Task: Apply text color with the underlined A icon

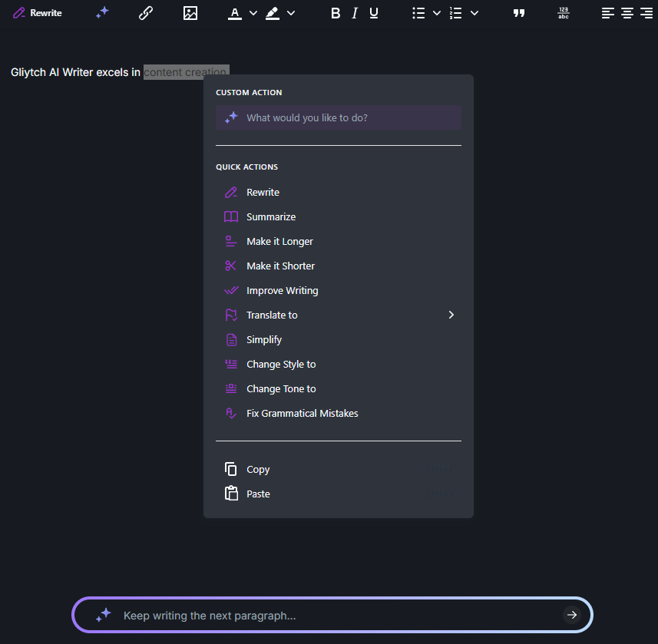Action: pyautogui.click(x=235, y=13)
